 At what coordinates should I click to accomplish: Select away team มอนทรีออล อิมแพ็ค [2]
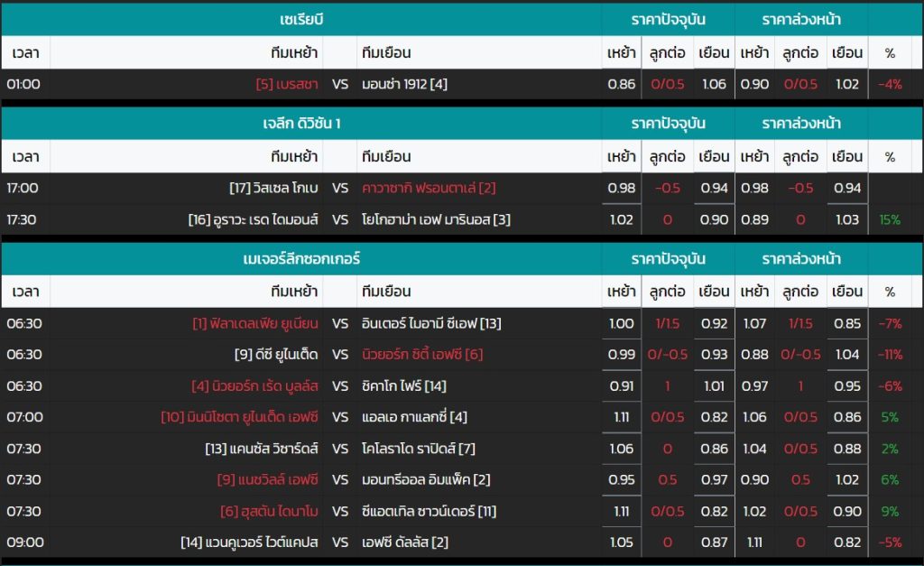426,479
